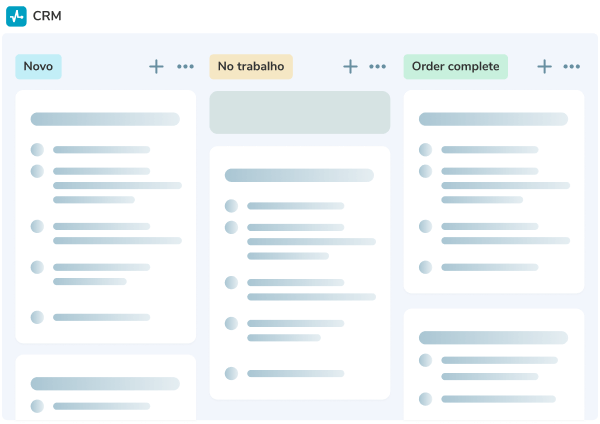Open the full card in the No trabalho column
The image size is (600, 424).
pos(299,272)
